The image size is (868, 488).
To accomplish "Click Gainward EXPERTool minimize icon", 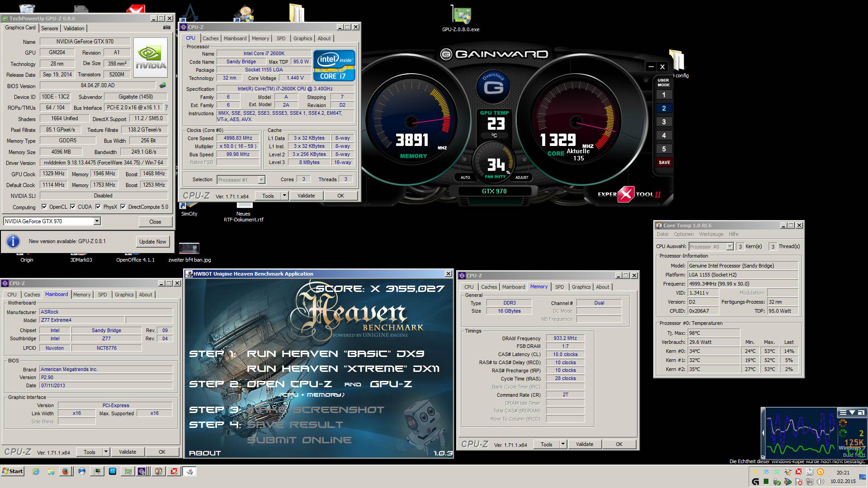I will click(x=651, y=67).
